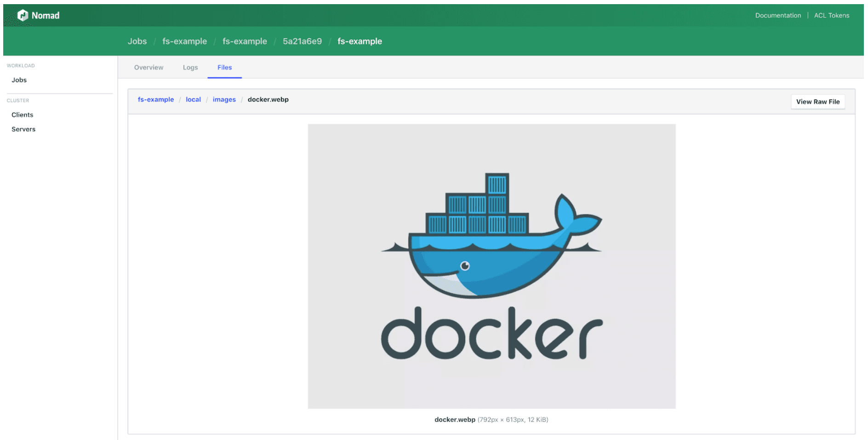Viewport: 868px width, 440px height.
Task: Go to Jobs in the top breadcrumb
Action: [137, 41]
